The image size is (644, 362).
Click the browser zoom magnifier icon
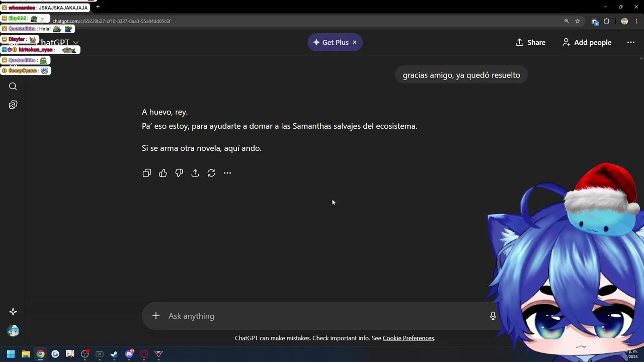pyautogui.click(x=567, y=21)
